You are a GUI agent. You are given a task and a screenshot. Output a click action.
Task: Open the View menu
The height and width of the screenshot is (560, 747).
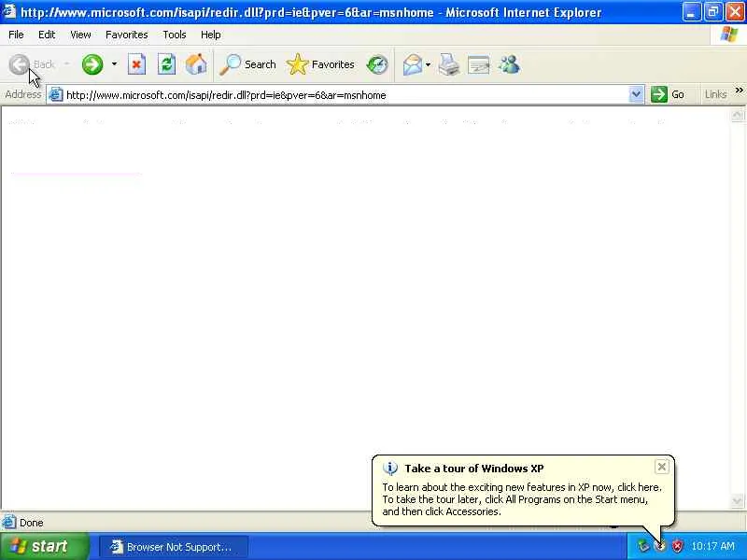pos(80,35)
